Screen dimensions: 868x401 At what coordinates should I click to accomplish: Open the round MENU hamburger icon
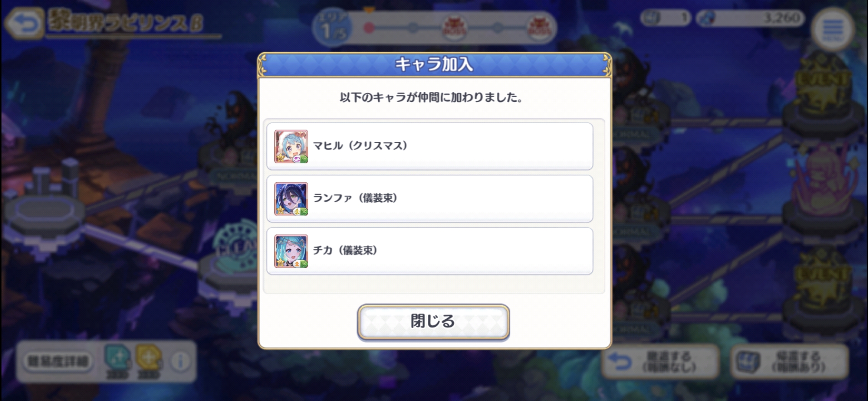(x=833, y=29)
